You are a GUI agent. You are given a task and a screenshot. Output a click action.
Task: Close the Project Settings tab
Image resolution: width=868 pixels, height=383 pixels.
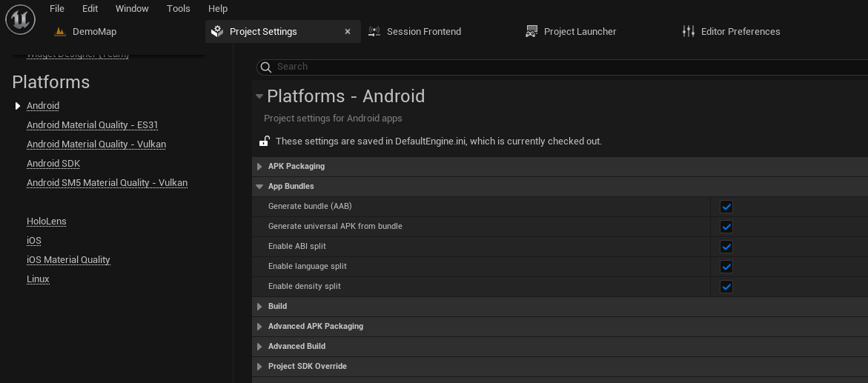tap(348, 32)
